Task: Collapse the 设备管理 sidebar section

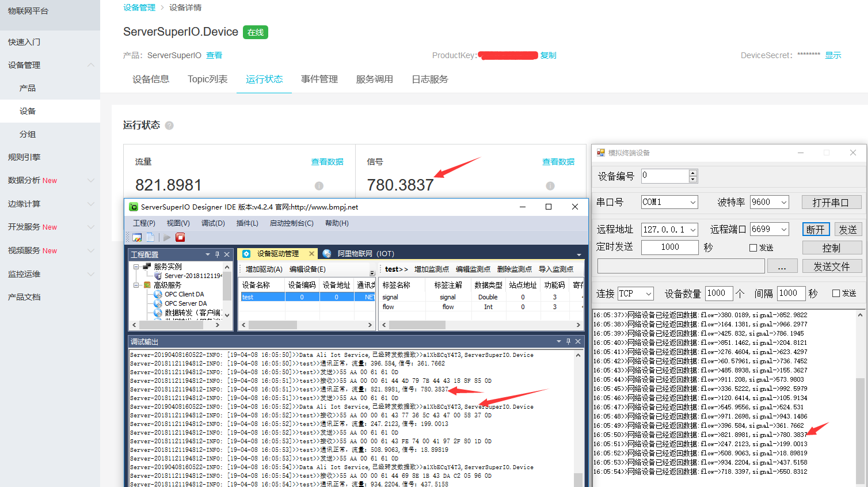Action: point(91,65)
